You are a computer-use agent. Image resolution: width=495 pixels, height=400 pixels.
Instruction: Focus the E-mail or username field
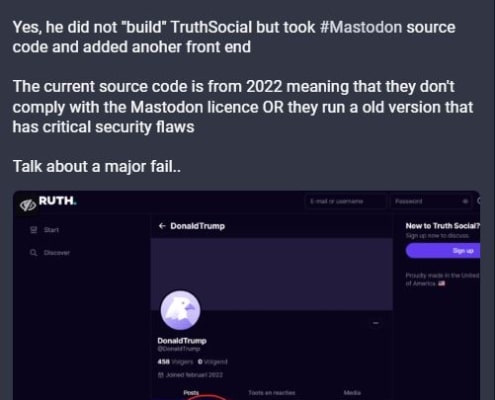345,201
